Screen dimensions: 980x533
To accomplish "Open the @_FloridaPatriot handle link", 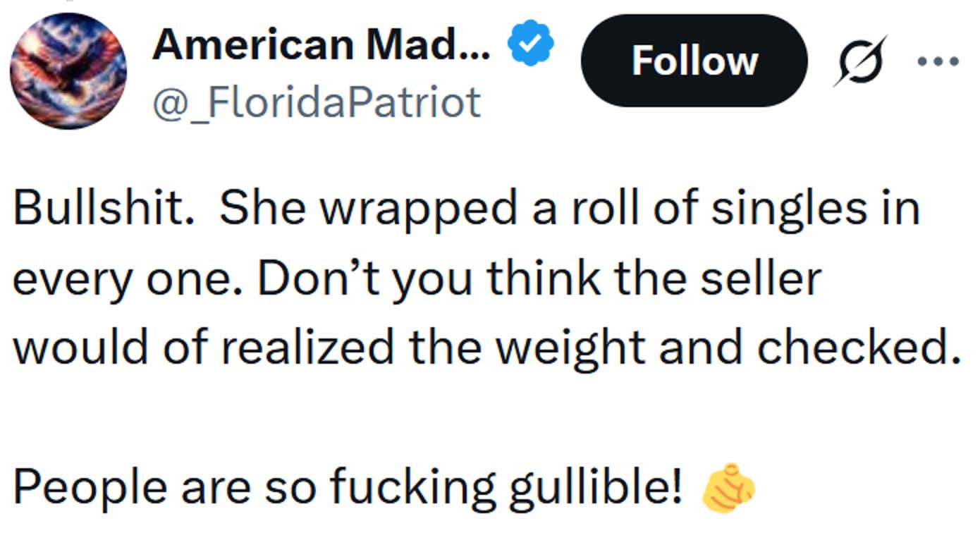I will click(x=317, y=102).
